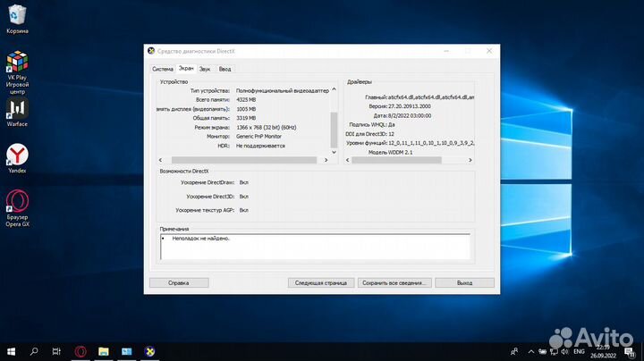Viewport: 644px width, 361px height.
Task: Click the Справка button
Action: [179, 282]
